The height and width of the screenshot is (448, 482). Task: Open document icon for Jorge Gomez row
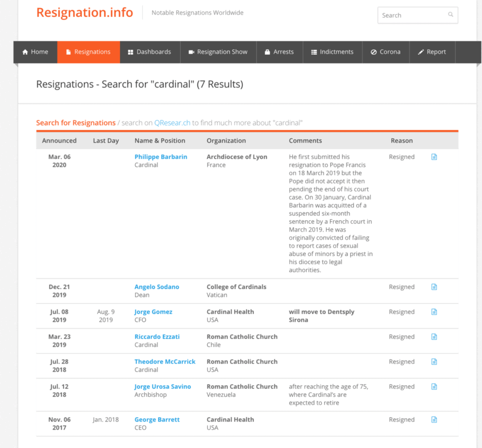pyautogui.click(x=434, y=312)
